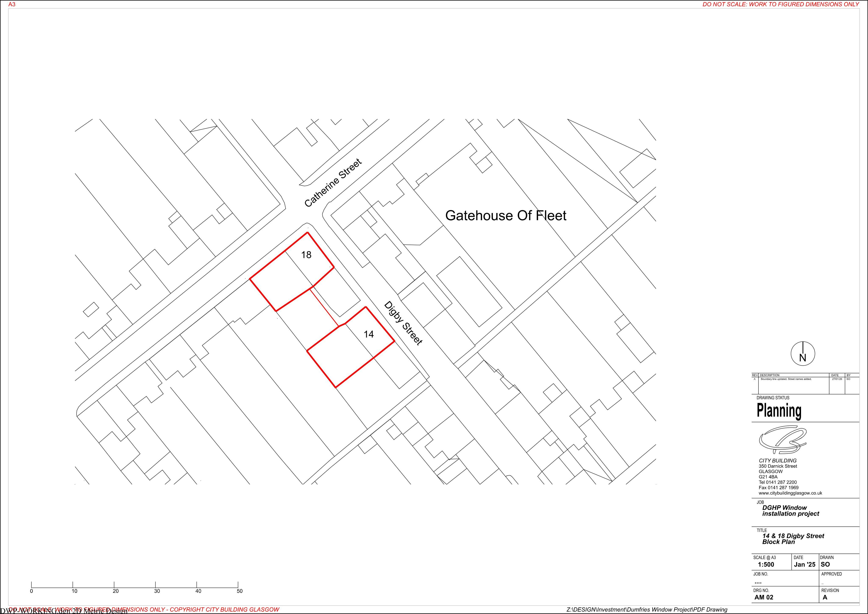Screen dimensions: 868x614
Task: Click the 'DRAWING STATUS' heading
Action: coord(773,398)
